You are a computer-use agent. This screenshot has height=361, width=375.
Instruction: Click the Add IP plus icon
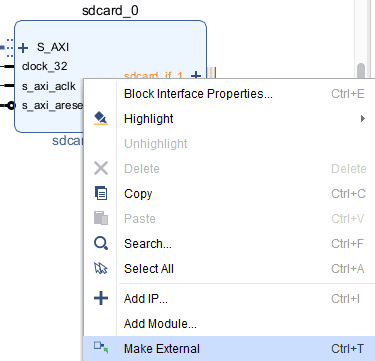tap(101, 298)
